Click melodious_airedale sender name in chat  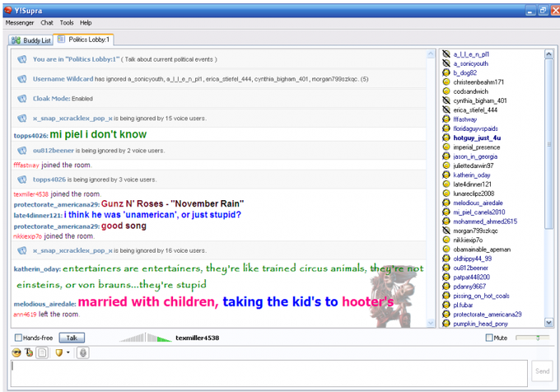pos(45,304)
